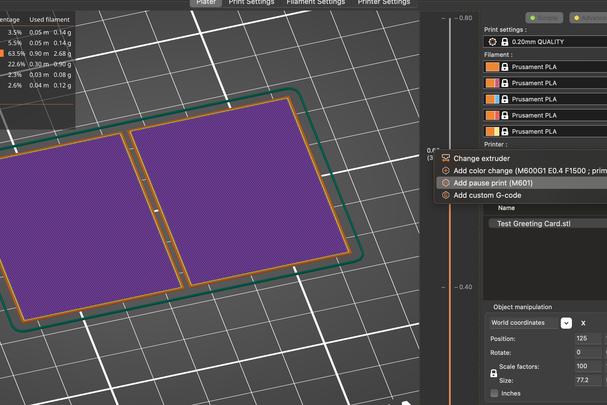
Task: Click the left purple card panel in preview
Action: [x=90, y=227]
